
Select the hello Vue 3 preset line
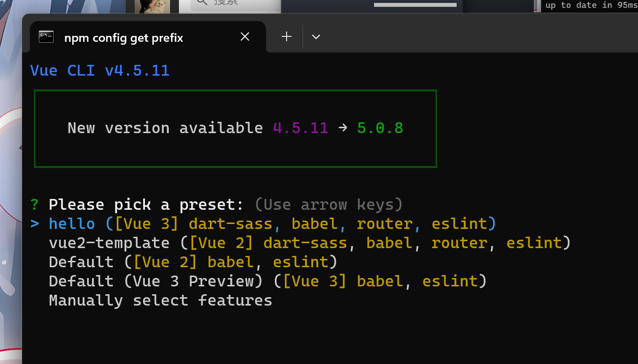(263, 224)
